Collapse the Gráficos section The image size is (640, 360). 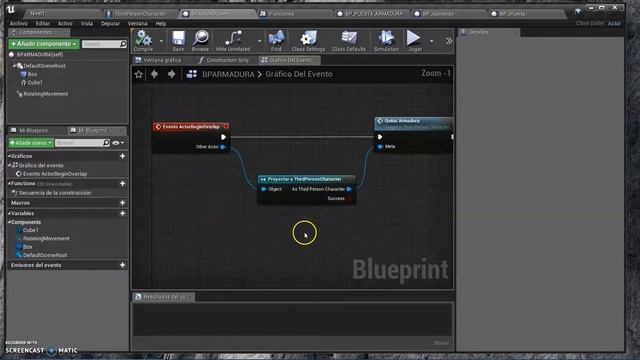coord(9,156)
